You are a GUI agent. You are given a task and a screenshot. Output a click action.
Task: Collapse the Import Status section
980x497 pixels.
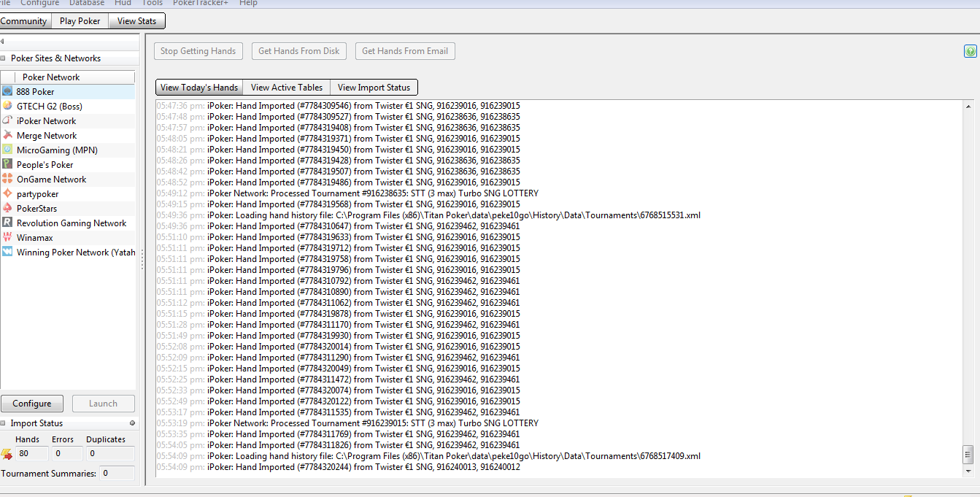pos(3,423)
